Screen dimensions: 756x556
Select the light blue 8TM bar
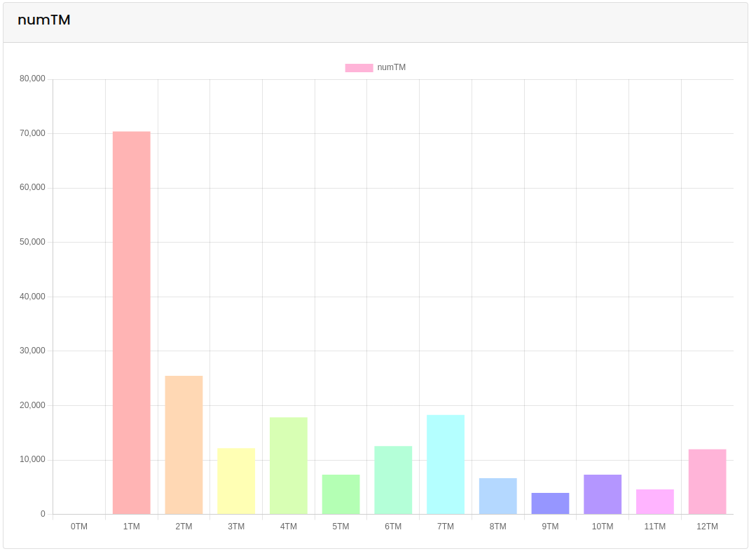(497, 496)
